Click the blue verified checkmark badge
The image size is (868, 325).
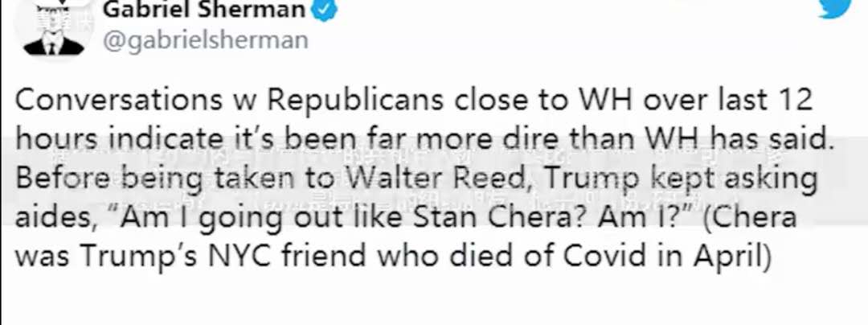[325, 10]
